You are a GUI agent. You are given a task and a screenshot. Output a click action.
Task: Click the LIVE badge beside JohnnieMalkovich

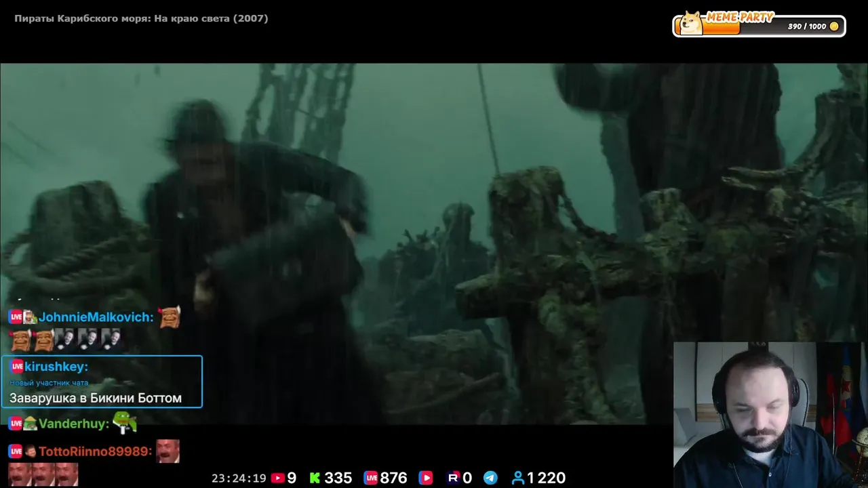click(x=16, y=317)
